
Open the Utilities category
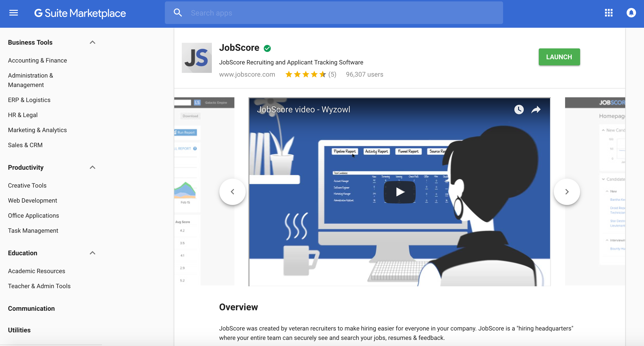click(x=19, y=330)
